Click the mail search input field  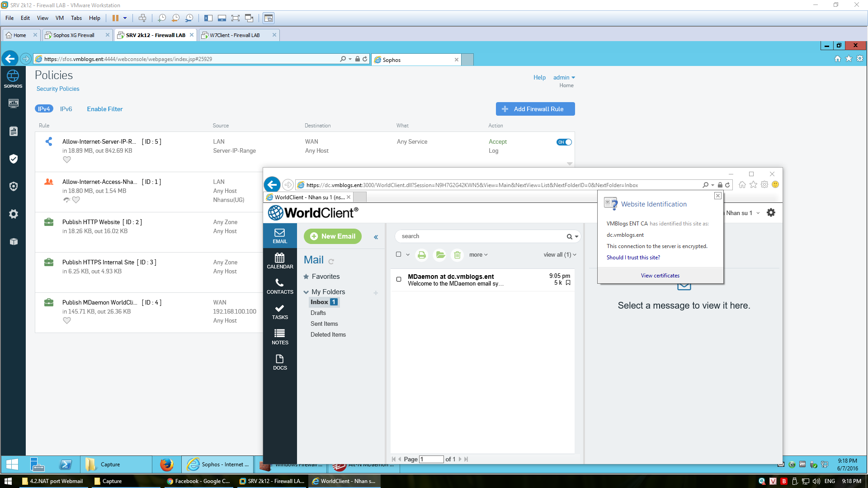point(479,236)
